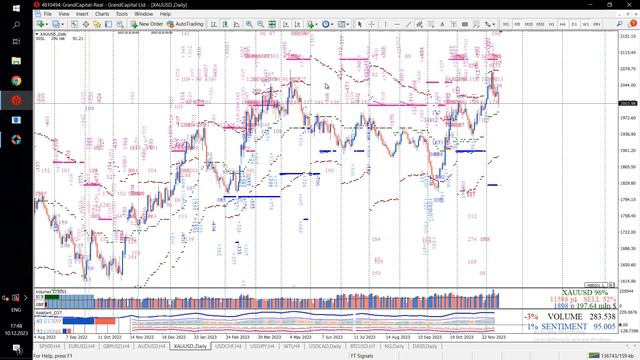Switch to the USDCHF,H4 chart tab
The height and width of the screenshot is (360, 640).
[228, 346]
